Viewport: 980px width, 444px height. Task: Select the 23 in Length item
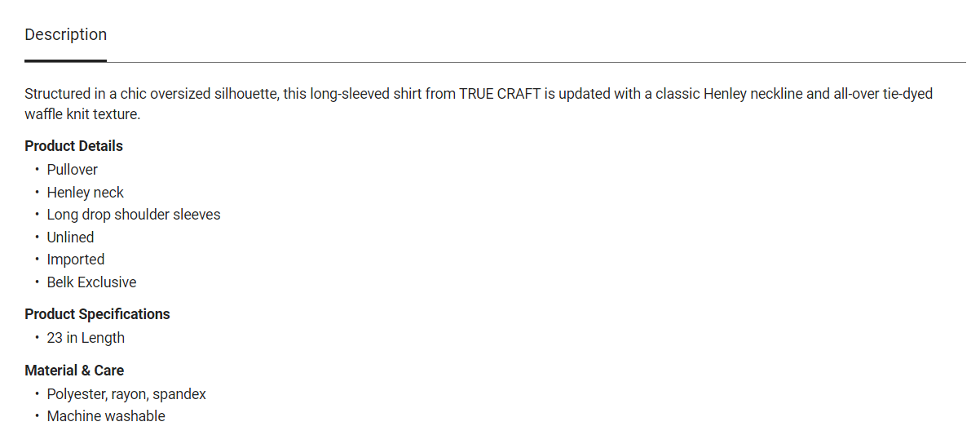click(x=86, y=338)
